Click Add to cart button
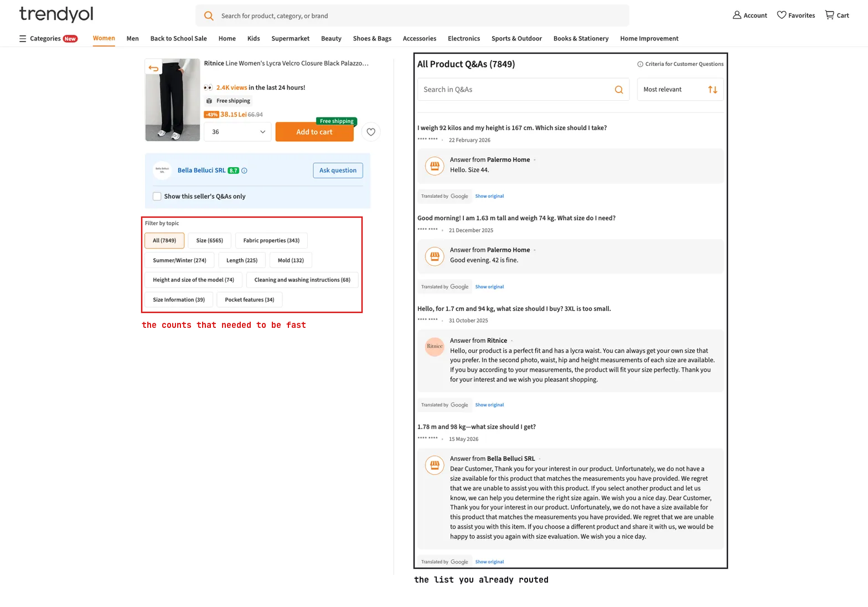The height and width of the screenshot is (607, 868). pyautogui.click(x=314, y=132)
